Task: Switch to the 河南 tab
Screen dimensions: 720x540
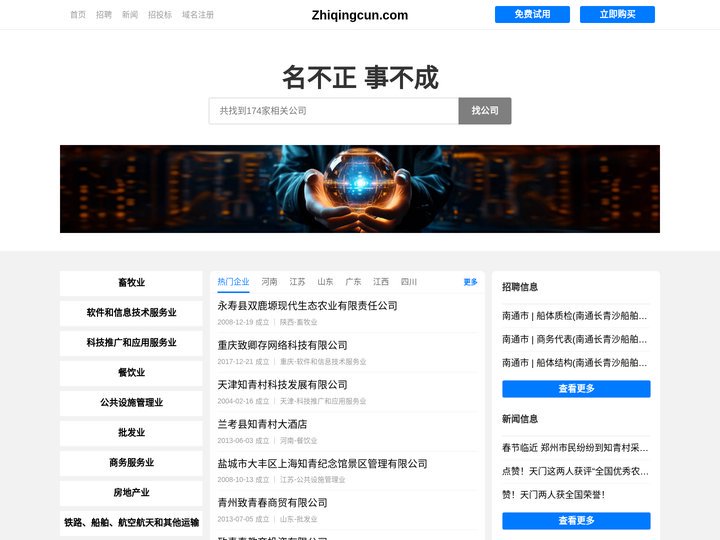Action: click(x=270, y=282)
